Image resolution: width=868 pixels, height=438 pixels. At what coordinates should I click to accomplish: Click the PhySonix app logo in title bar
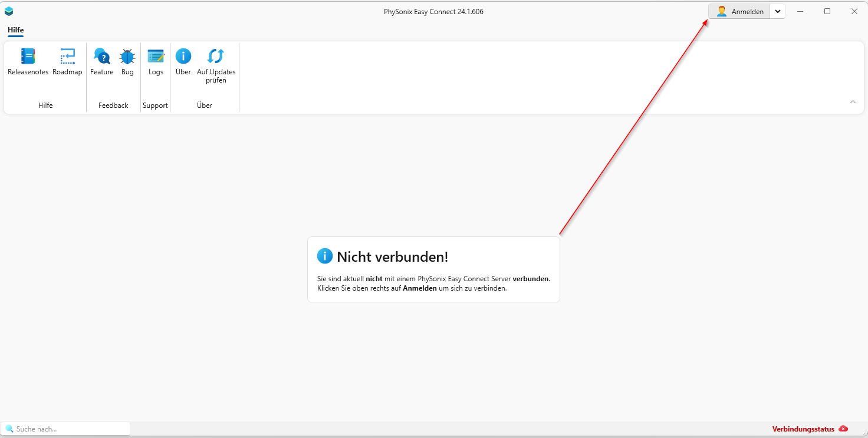point(9,11)
